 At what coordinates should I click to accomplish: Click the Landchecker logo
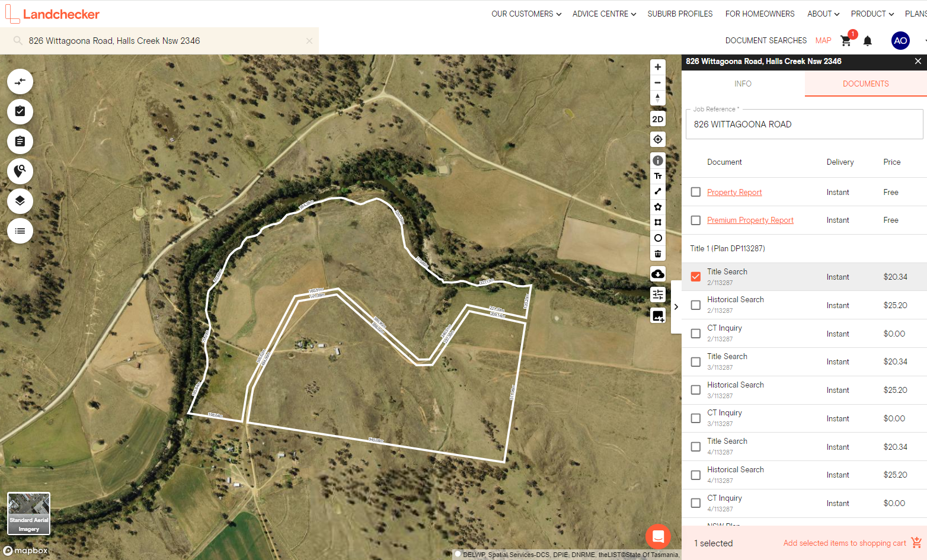coord(52,14)
